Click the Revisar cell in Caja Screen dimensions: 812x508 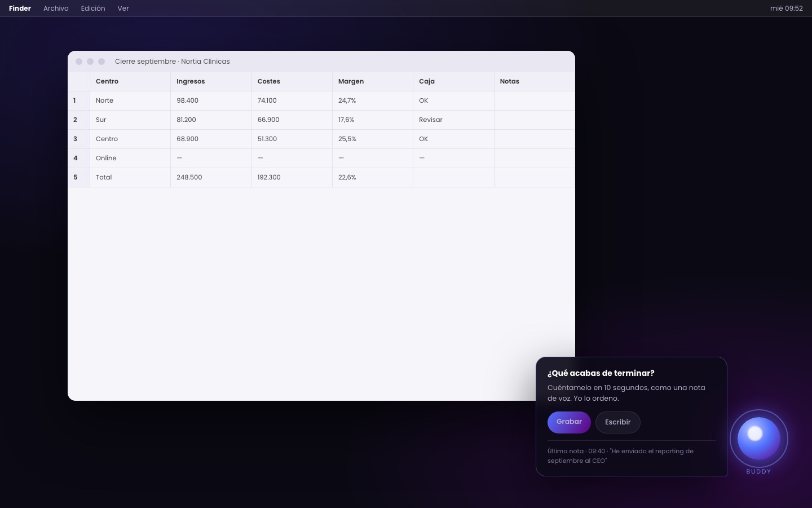(453, 120)
